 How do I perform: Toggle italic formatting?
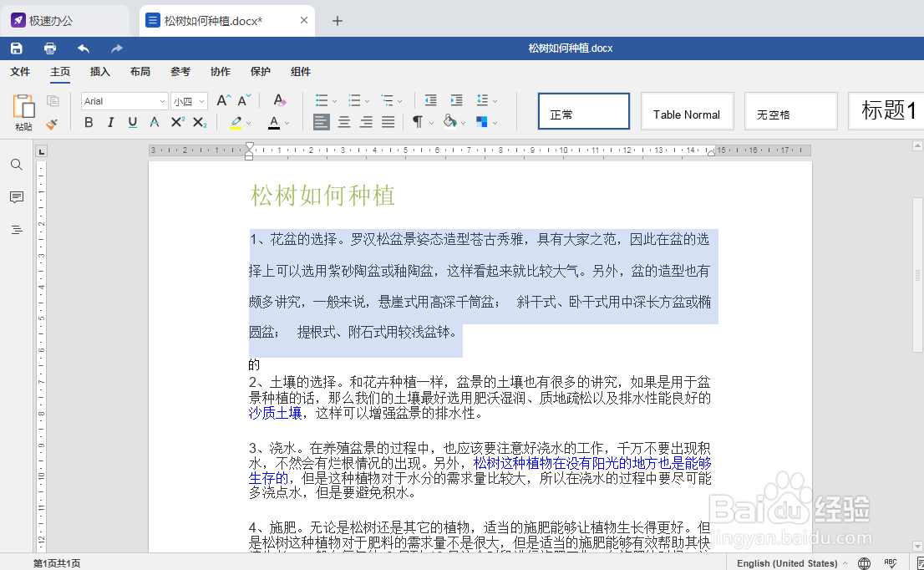click(110, 122)
